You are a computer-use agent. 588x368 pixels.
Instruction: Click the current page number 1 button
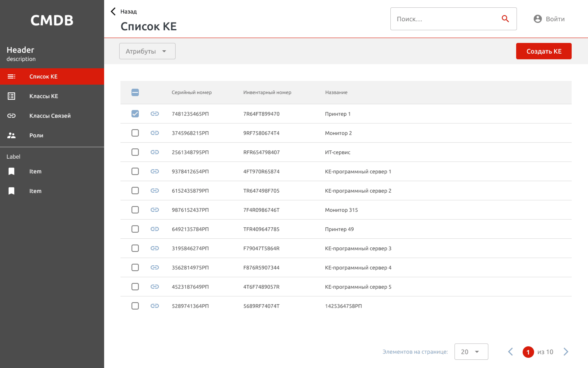528,352
